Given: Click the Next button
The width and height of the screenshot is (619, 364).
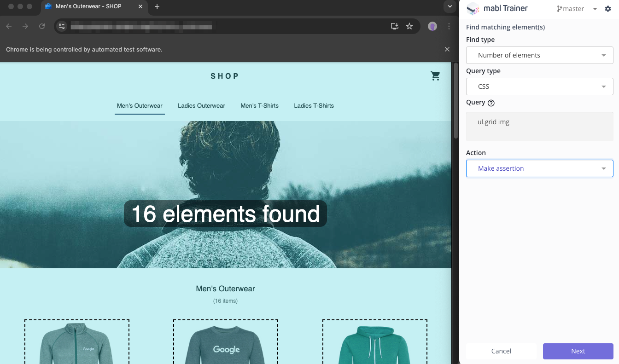Looking at the screenshot, I should (x=578, y=351).
